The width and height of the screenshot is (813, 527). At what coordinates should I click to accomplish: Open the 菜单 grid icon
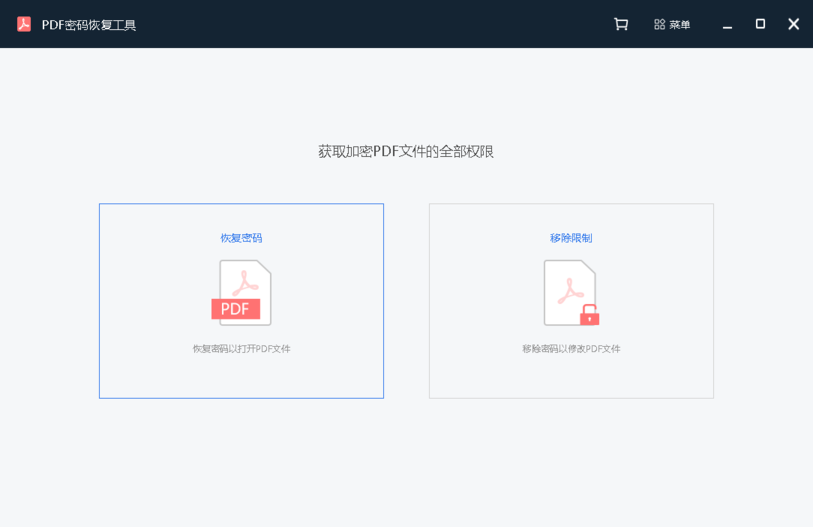click(659, 24)
